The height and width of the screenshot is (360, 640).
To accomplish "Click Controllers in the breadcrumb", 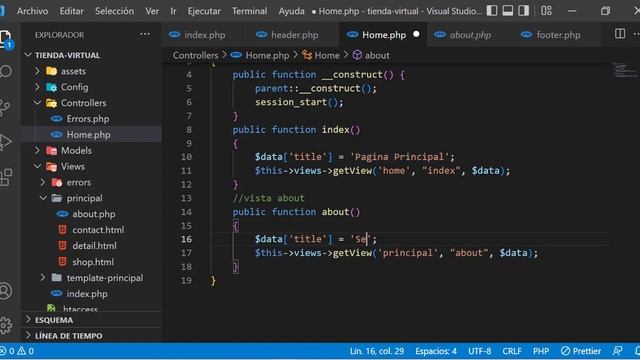I will pyautogui.click(x=195, y=55).
